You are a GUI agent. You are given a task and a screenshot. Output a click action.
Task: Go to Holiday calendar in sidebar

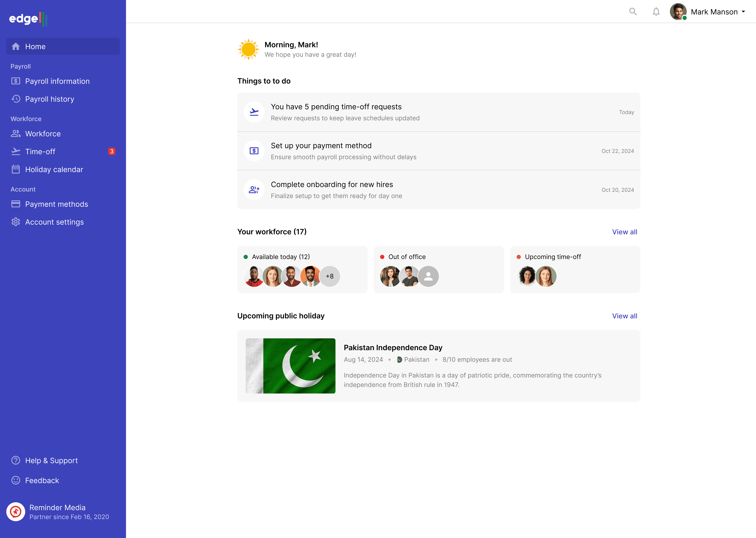54,169
